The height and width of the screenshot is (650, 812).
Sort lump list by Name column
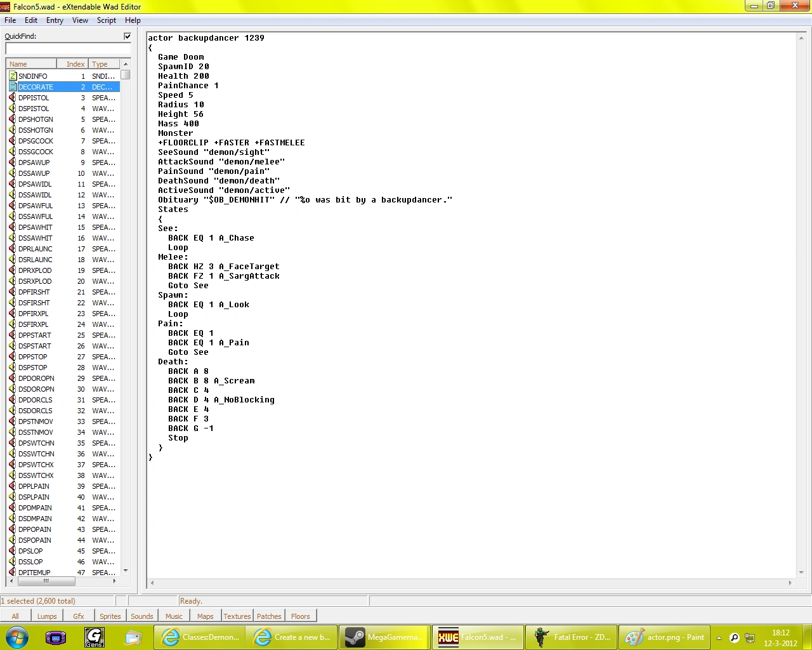[32, 64]
